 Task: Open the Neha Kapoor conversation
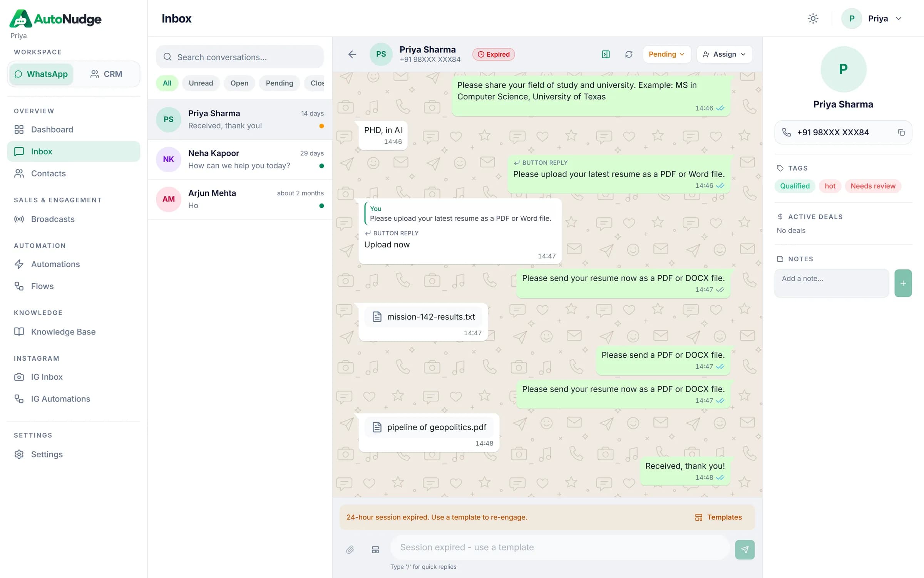point(240,160)
